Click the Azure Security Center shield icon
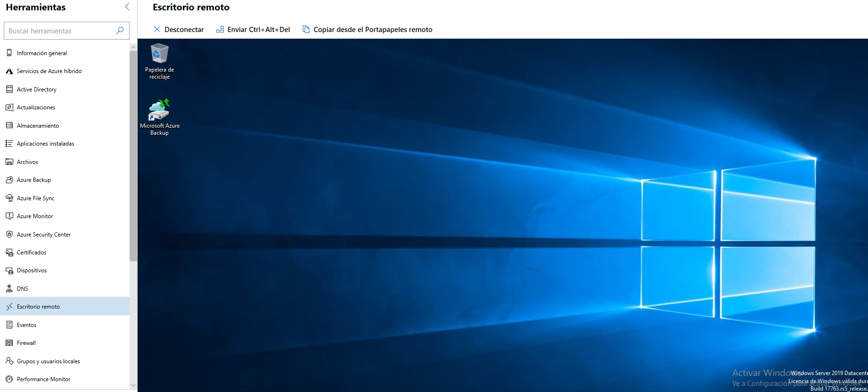Image resolution: width=868 pixels, height=392 pixels. (9, 234)
